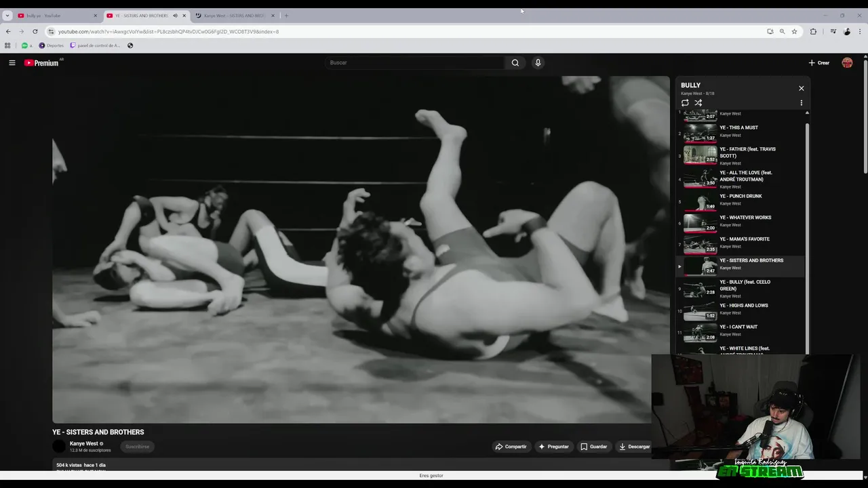Open BULLY playlist three-dot options menu
This screenshot has width=868, height=488.
tap(801, 103)
